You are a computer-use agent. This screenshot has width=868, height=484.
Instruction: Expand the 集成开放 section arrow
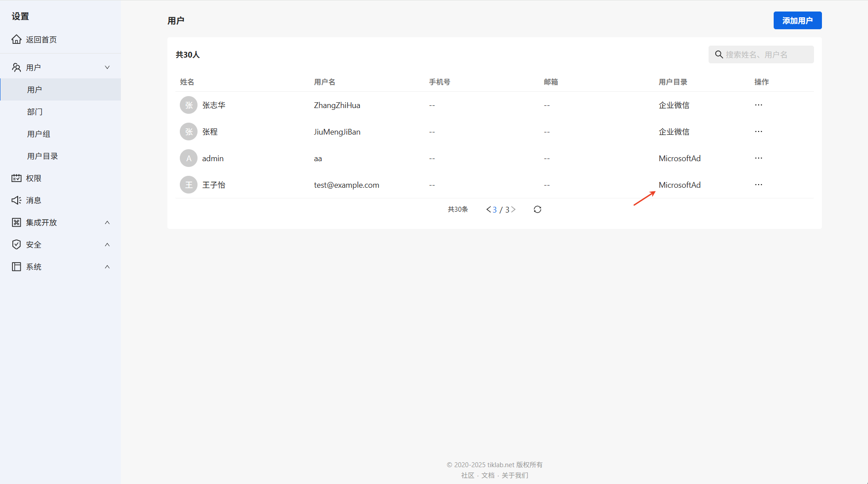click(107, 222)
